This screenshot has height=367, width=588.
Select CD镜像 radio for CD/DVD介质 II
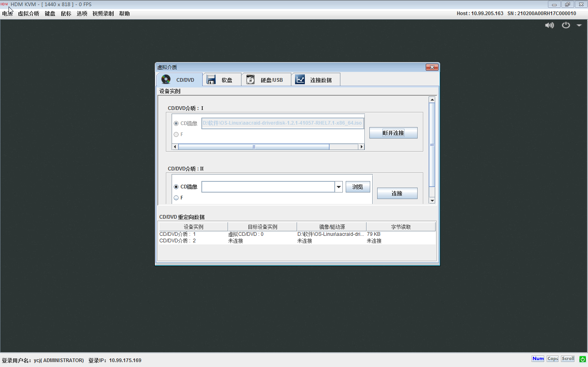coord(176,187)
